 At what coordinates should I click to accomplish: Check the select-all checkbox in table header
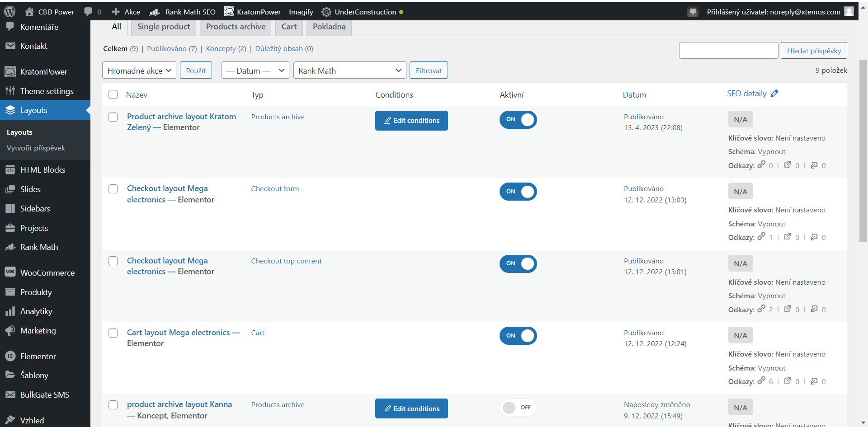click(113, 94)
